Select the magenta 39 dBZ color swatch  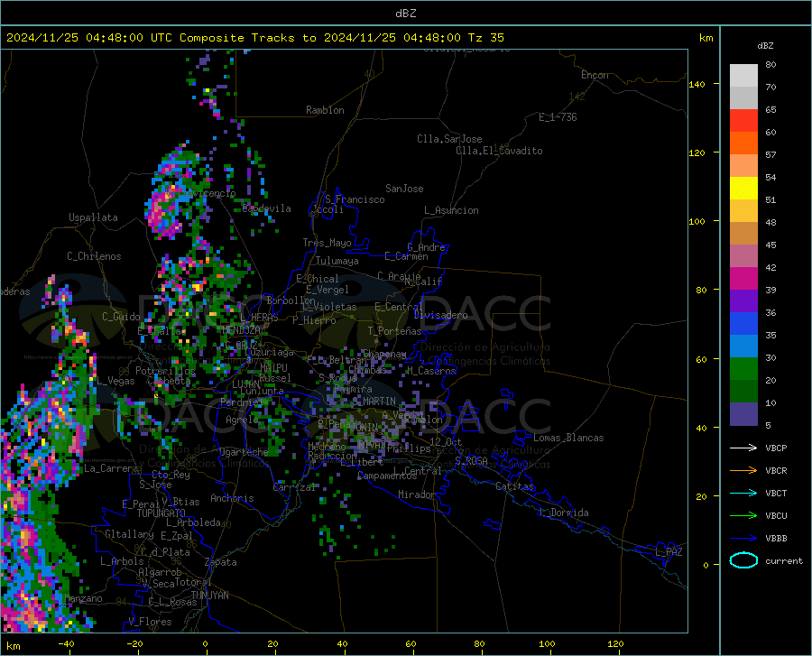[743, 279]
